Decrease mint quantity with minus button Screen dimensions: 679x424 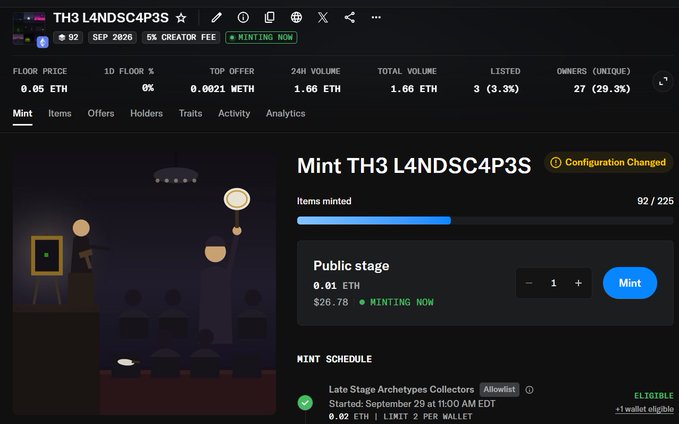(529, 283)
